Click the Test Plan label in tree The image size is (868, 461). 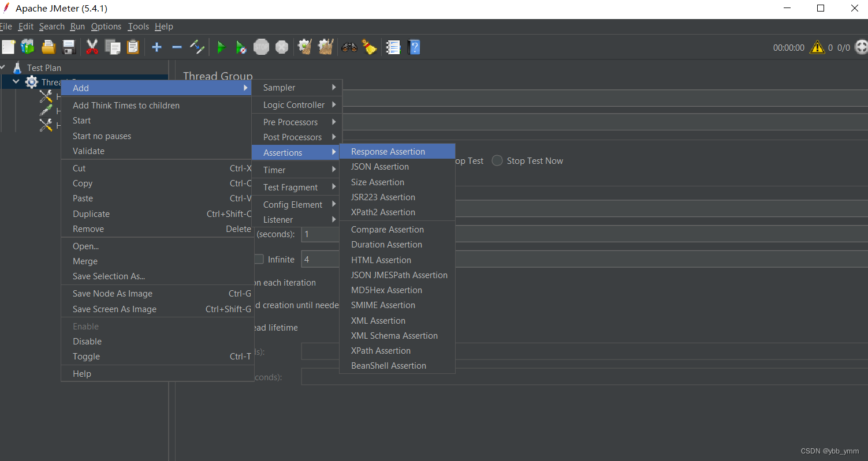pyautogui.click(x=44, y=68)
